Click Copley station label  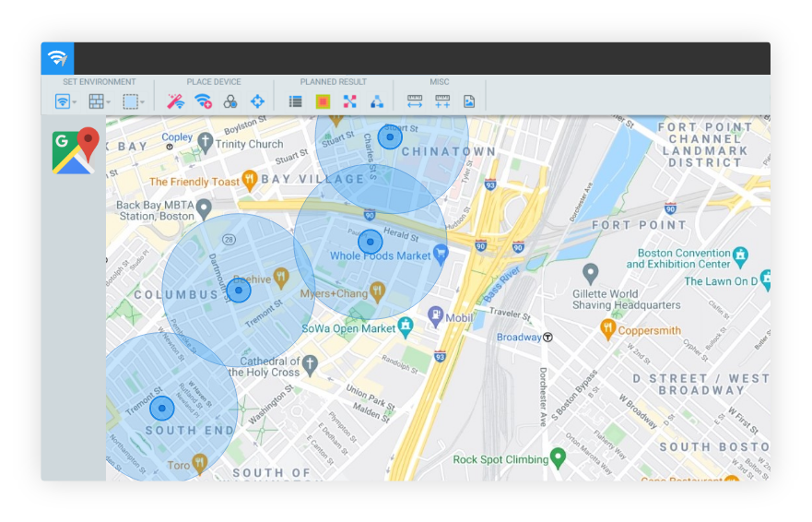[177, 136]
